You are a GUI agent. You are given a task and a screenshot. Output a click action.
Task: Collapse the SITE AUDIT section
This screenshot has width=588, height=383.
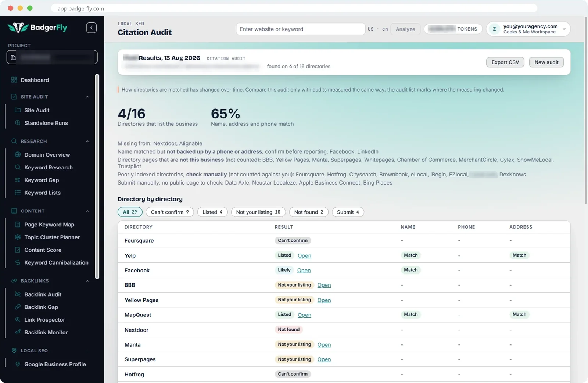tap(87, 97)
